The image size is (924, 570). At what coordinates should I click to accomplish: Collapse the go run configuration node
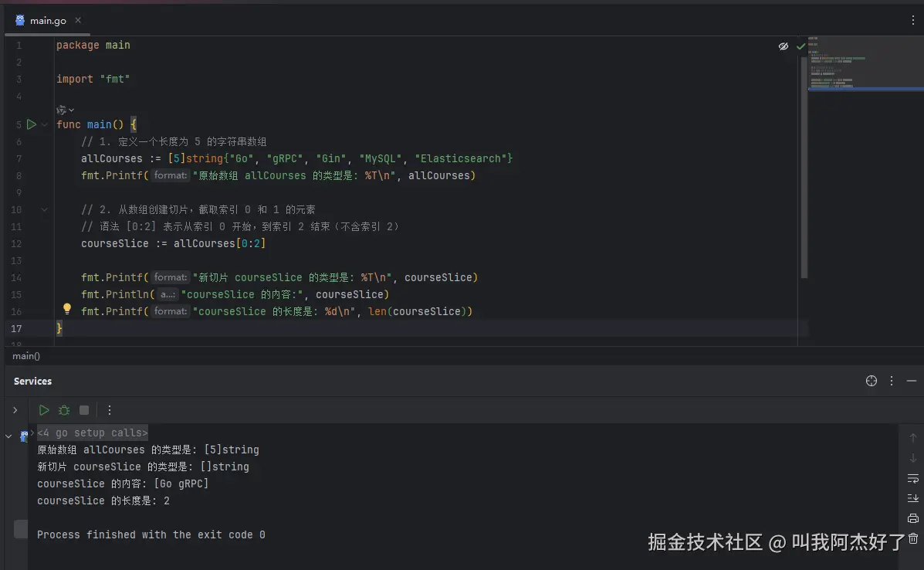tap(8, 436)
